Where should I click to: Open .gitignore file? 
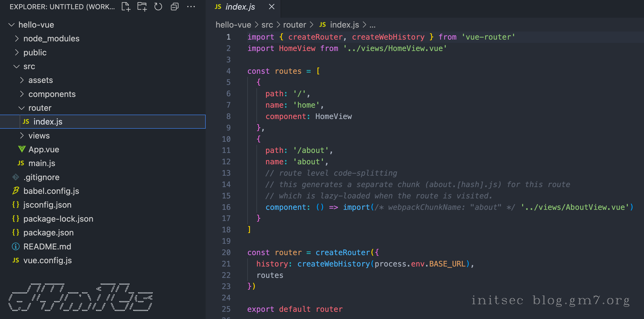click(41, 177)
